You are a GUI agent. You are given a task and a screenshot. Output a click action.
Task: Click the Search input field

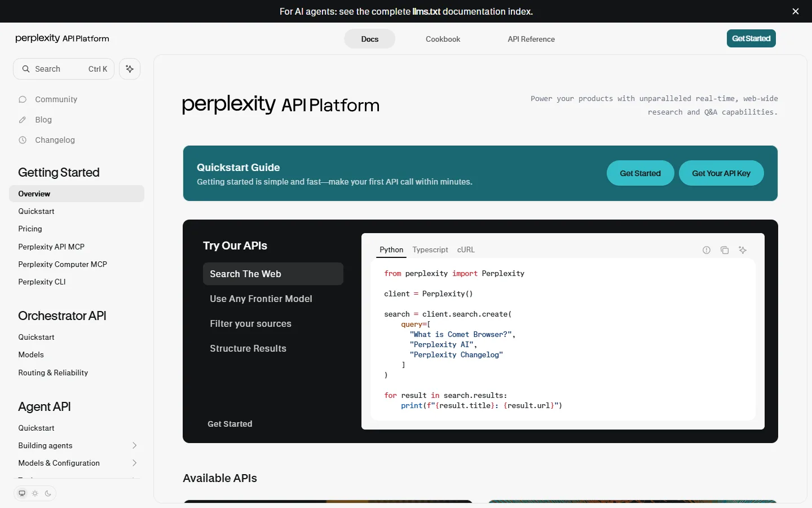coord(64,69)
